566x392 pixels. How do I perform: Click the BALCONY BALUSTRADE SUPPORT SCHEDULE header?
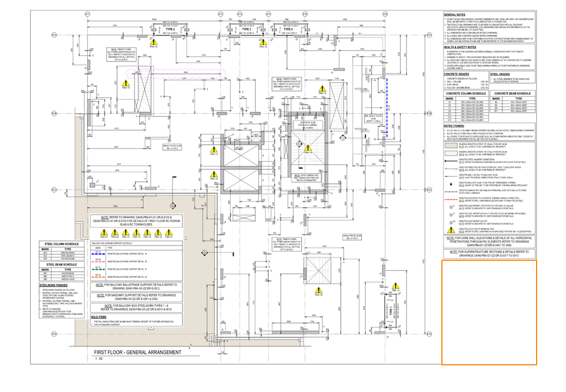[x=111, y=243]
